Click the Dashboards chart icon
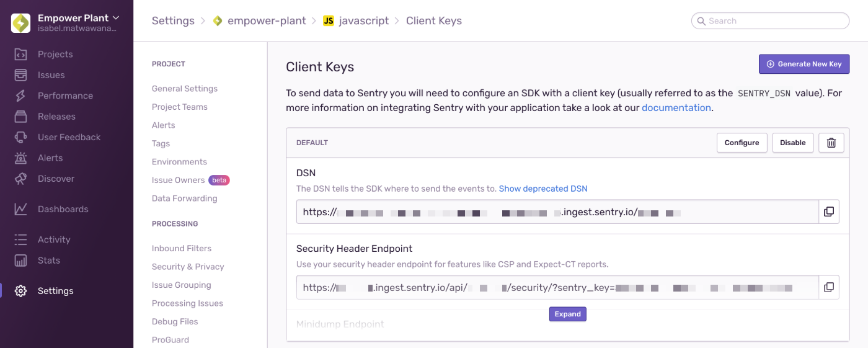This screenshot has height=348, width=868. (20, 209)
